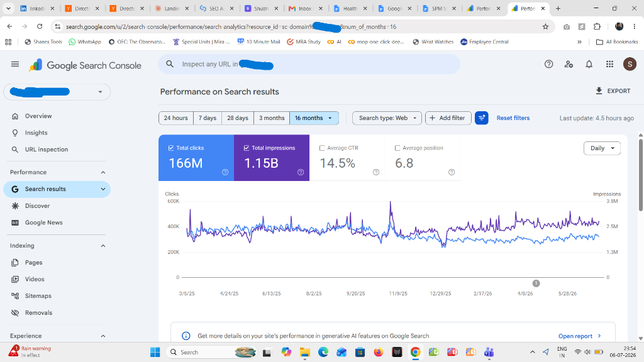The height and width of the screenshot is (362, 644).
Task: Click the EXPORT button
Action: click(x=613, y=91)
